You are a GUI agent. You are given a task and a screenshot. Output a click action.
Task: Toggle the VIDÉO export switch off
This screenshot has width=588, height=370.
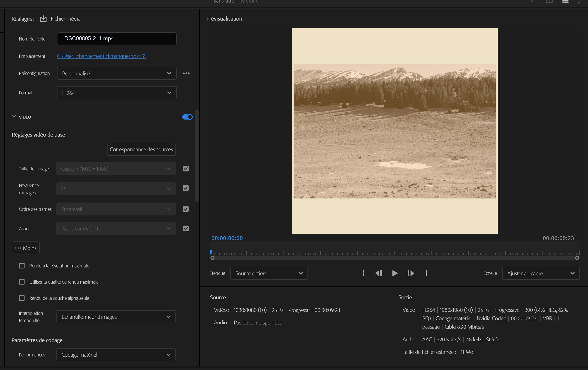point(187,117)
